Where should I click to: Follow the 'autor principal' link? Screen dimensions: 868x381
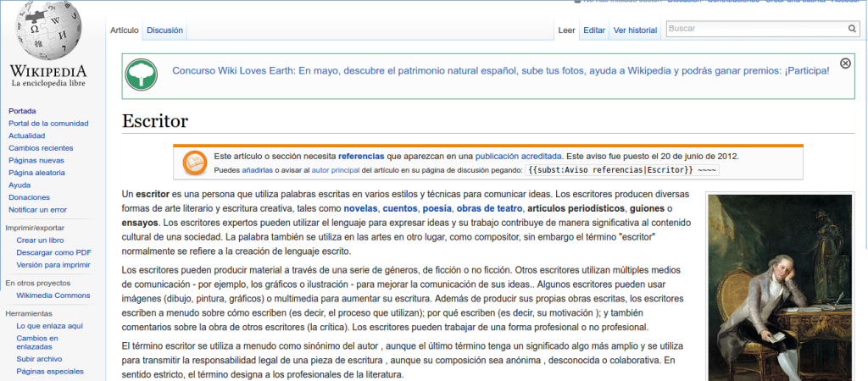coord(336,170)
